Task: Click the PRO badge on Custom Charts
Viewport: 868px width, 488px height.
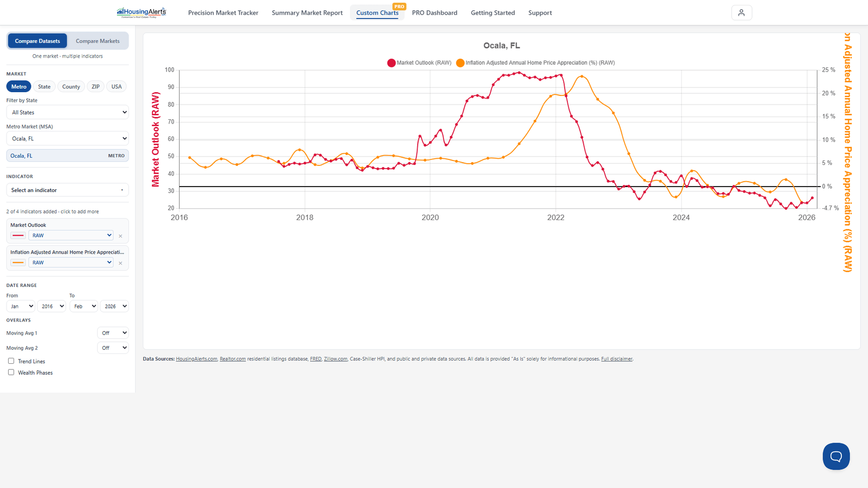Action: tap(399, 7)
